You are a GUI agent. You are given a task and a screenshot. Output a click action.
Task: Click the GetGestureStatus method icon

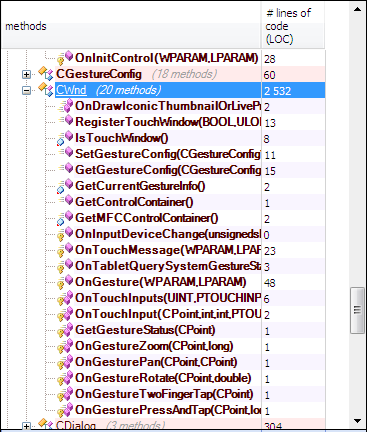point(65,330)
